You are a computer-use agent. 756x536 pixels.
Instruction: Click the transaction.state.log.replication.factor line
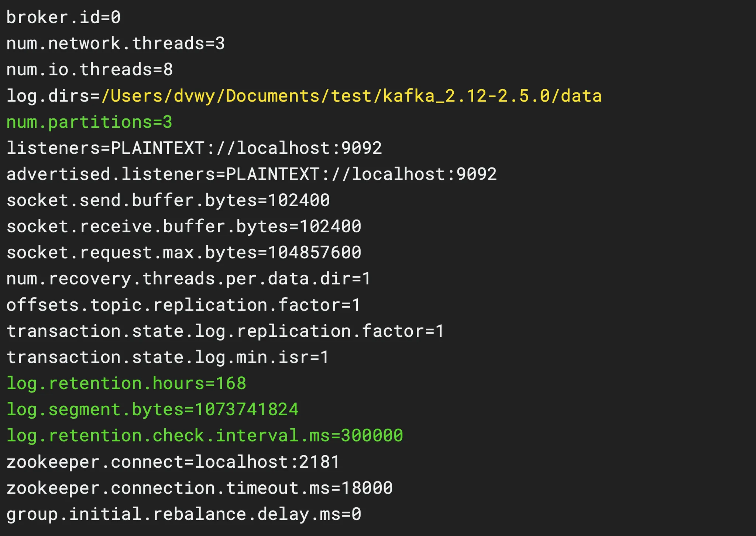225,331
